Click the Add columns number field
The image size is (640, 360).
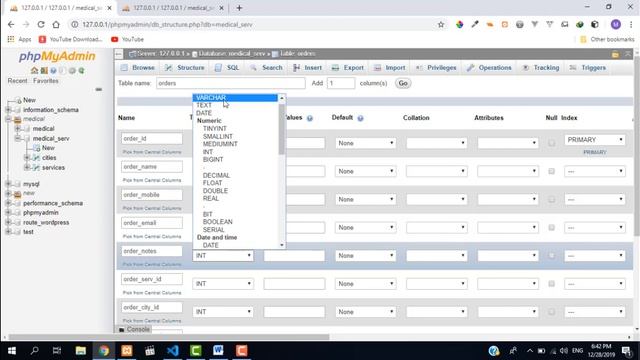[340, 83]
